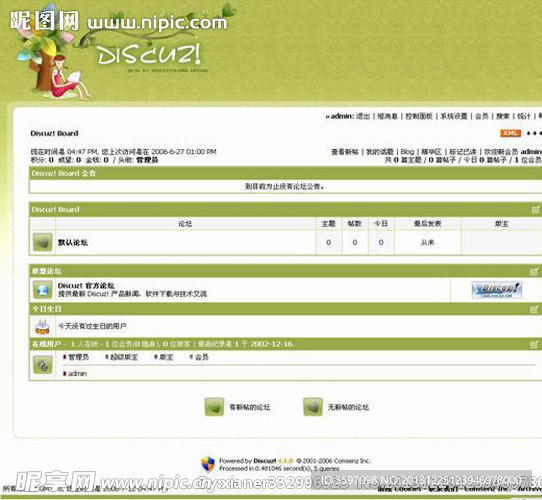Viewport: 542px width, 500px height.
Task: Click admin in the online users list
Action: pyautogui.click(x=77, y=374)
